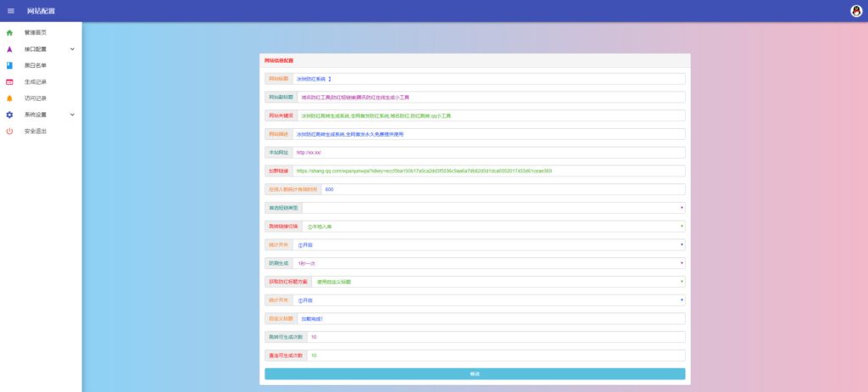Open the penguin avatar user menu
868x392 pixels.
(856, 11)
